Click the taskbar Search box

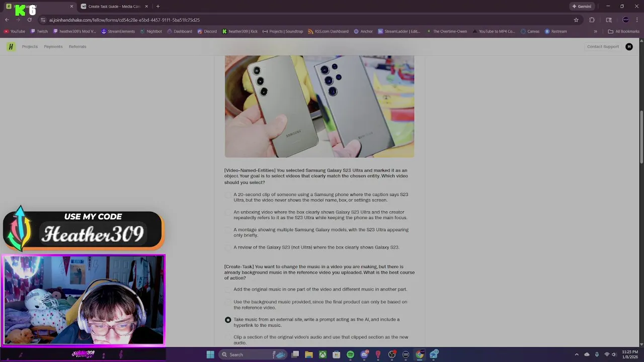coord(254,354)
